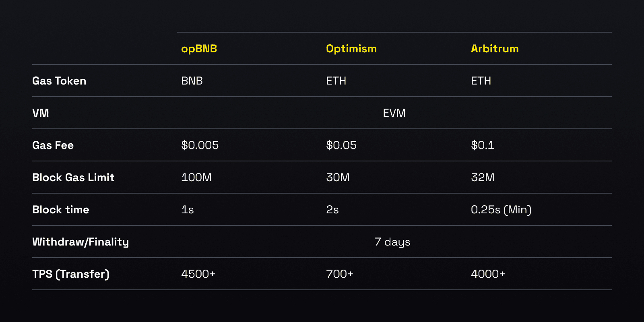The image size is (644, 322).
Task: Select the Block time row label
Action: click(x=61, y=210)
